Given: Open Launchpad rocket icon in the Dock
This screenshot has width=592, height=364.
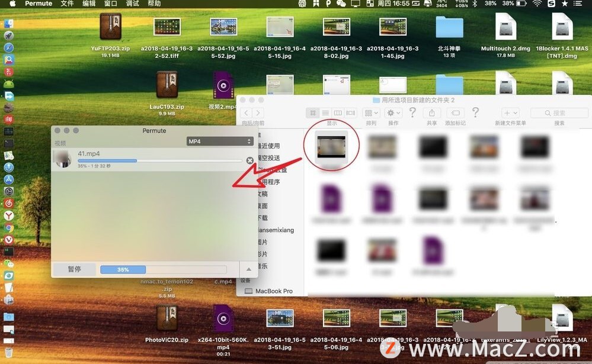Looking at the screenshot, I should tap(9, 36).
